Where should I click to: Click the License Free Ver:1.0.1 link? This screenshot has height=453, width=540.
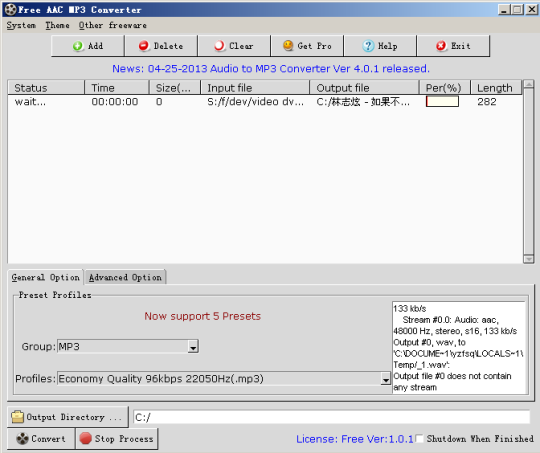354,439
